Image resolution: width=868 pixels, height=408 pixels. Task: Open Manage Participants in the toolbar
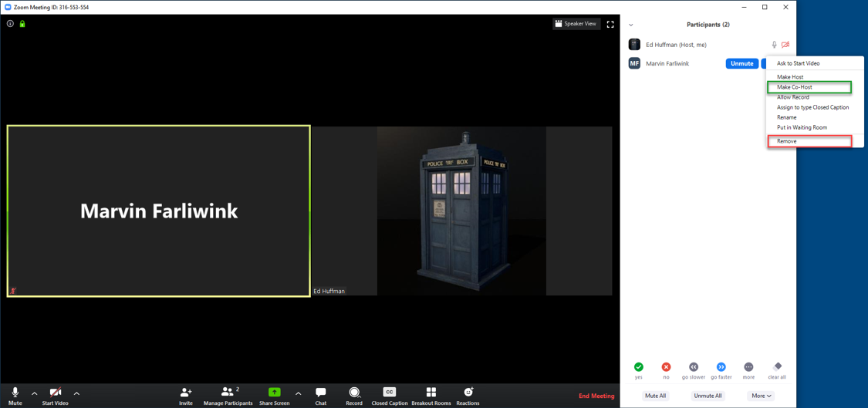[x=228, y=396]
